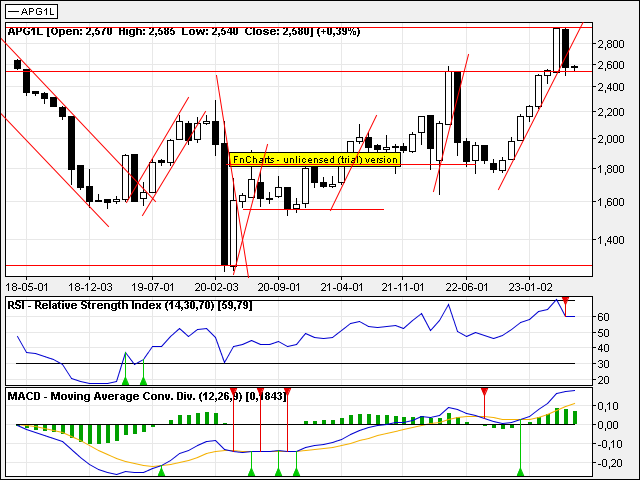Click the 2,800 price axis label
Viewport: 640px width, 480px height.
click(611, 44)
